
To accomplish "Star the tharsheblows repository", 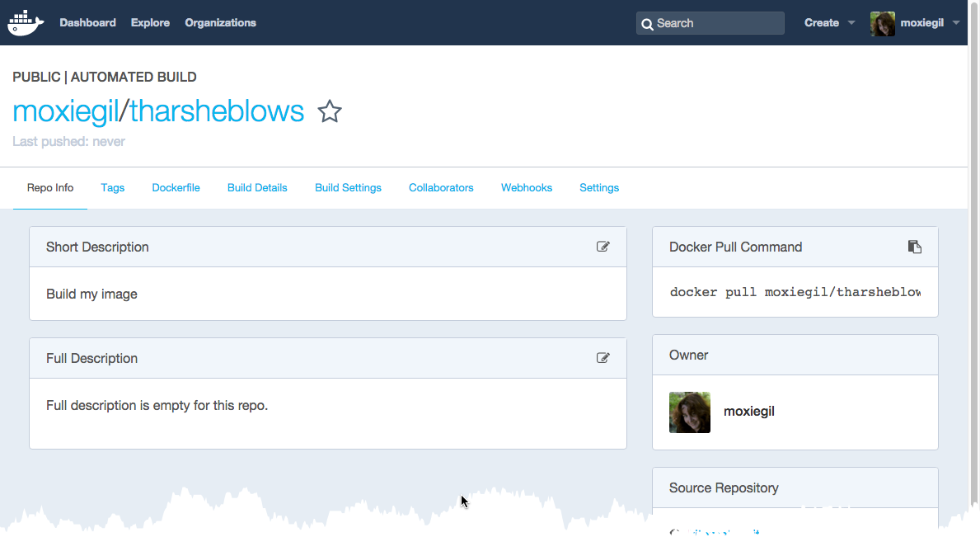I will point(330,111).
